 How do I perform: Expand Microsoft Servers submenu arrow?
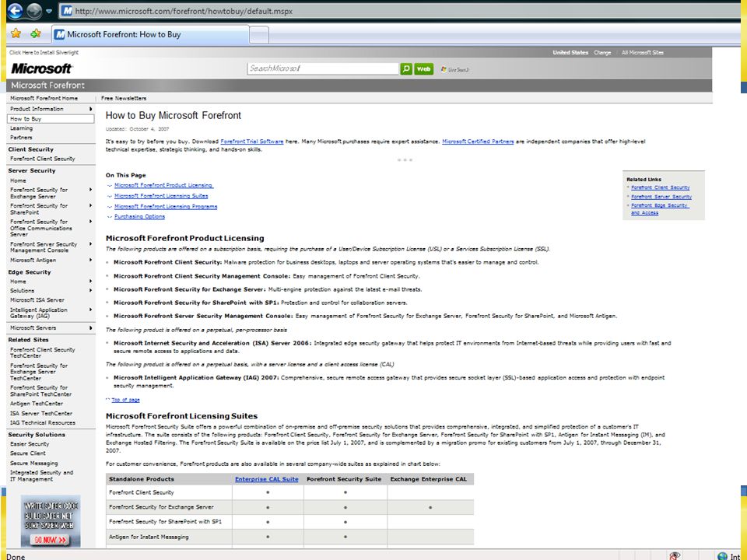pyautogui.click(x=90, y=327)
